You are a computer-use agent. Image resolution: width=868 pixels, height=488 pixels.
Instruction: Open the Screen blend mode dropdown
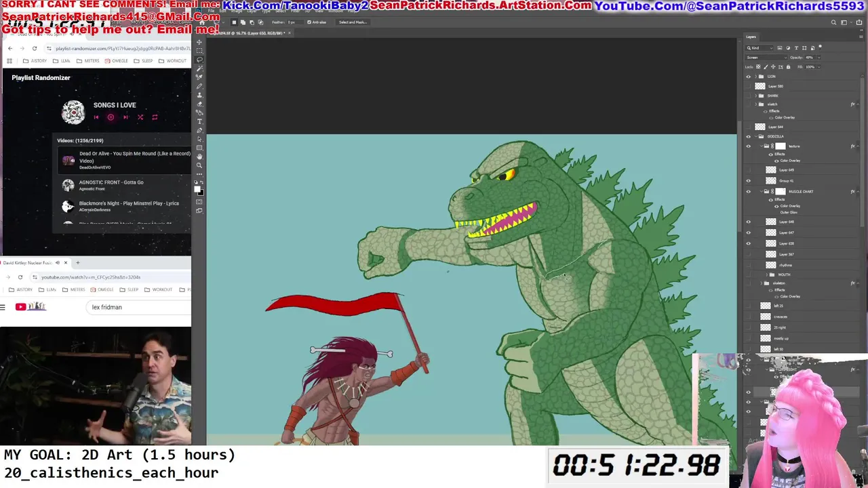point(766,58)
